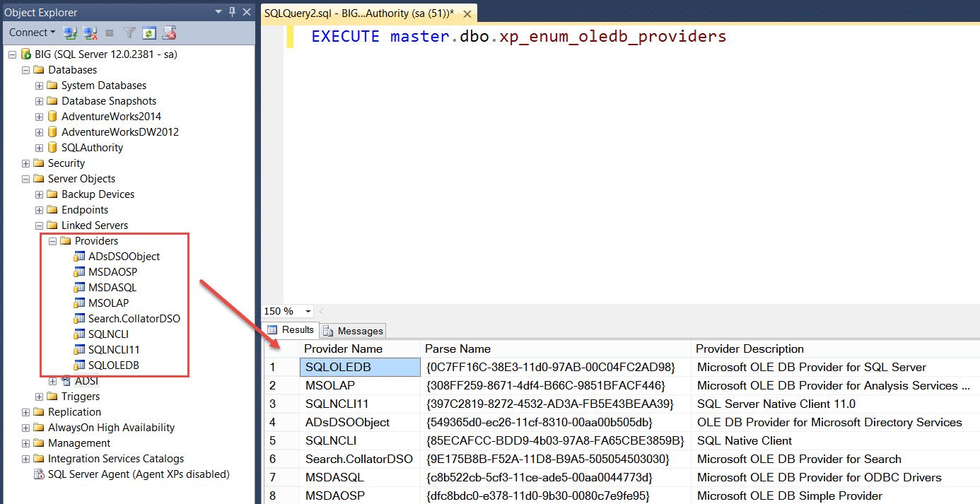Click the ADSI linked server icon

point(66,381)
